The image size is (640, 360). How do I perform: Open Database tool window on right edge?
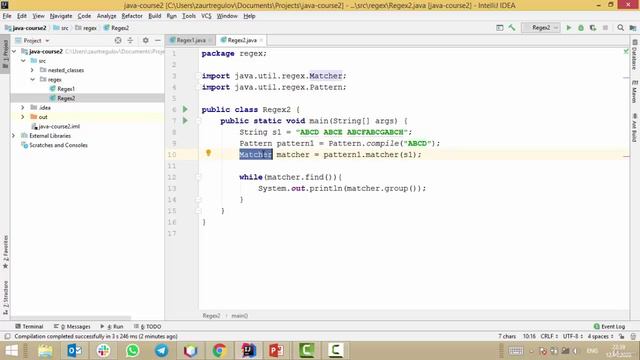coord(634,55)
